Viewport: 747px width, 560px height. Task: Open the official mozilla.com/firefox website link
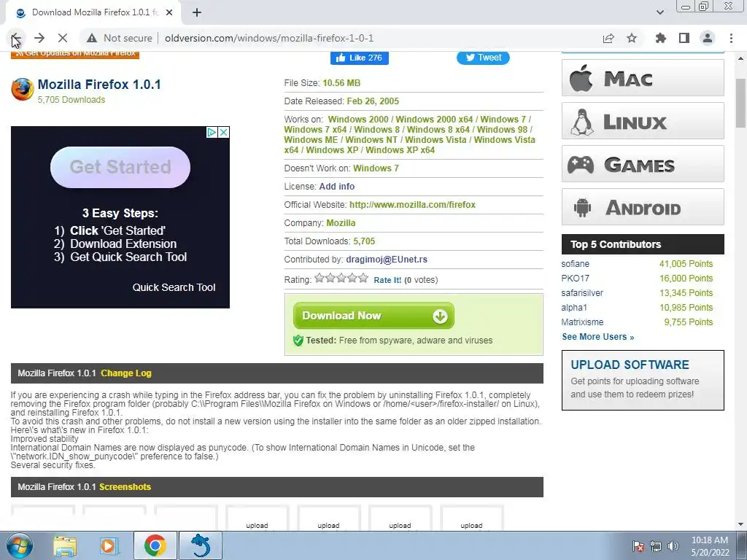[x=413, y=205]
